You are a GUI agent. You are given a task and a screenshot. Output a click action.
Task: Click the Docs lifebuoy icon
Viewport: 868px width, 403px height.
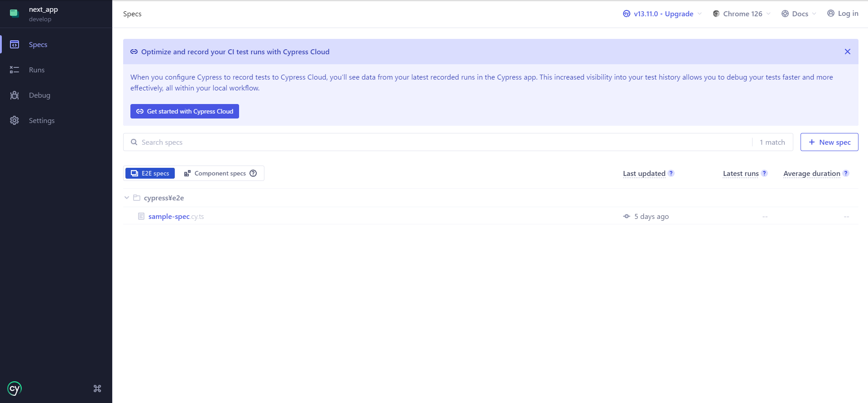pyautogui.click(x=785, y=14)
